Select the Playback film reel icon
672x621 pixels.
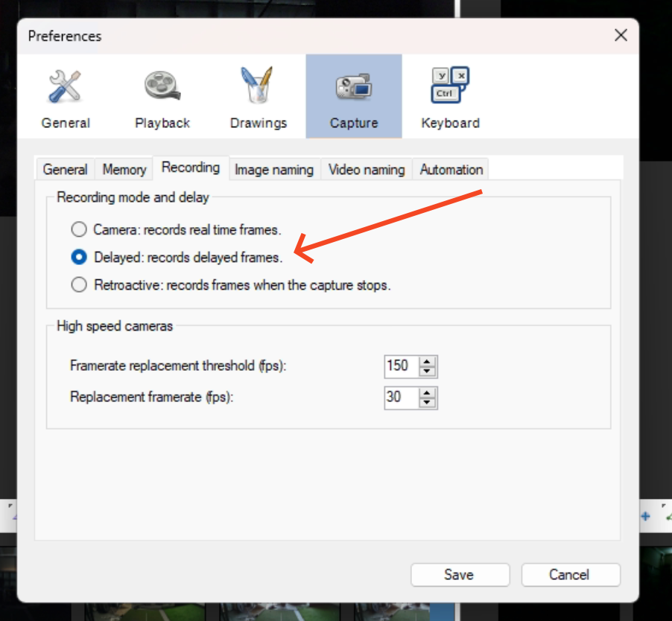162,87
